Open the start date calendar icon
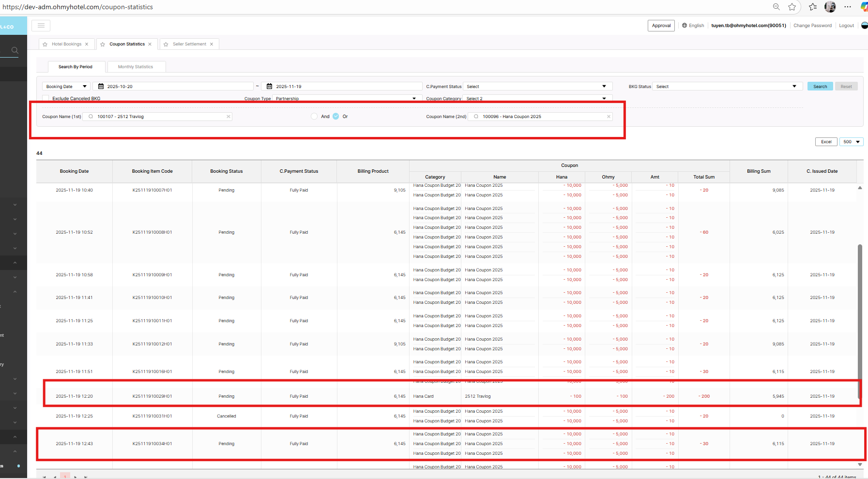 (x=101, y=87)
